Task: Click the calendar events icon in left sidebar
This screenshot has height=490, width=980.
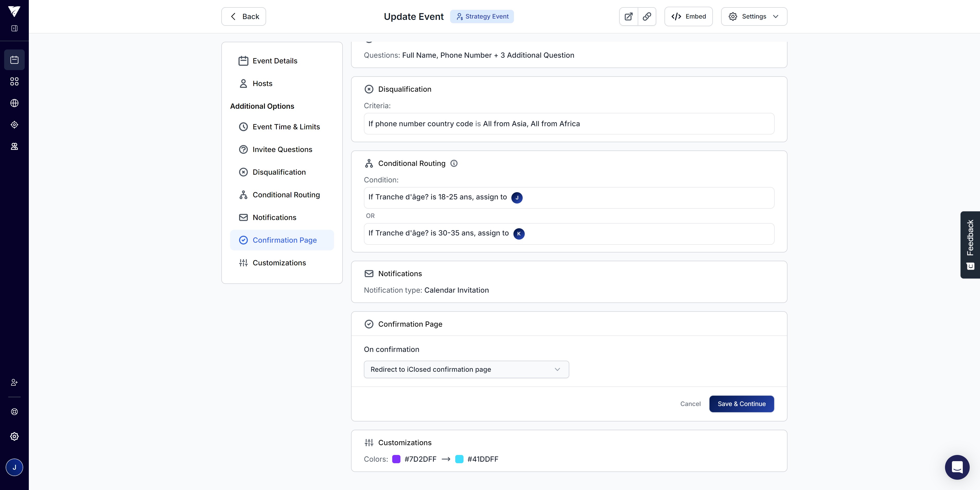Action: pos(14,60)
